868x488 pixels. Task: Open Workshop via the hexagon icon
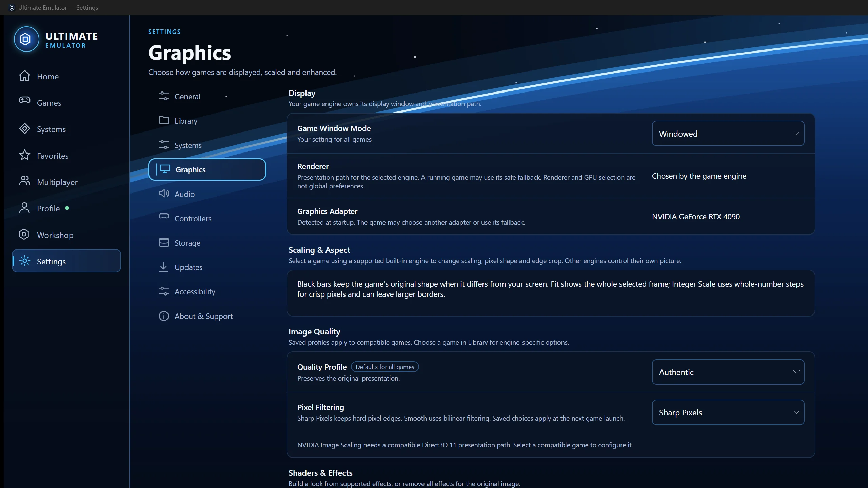[24, 234]
